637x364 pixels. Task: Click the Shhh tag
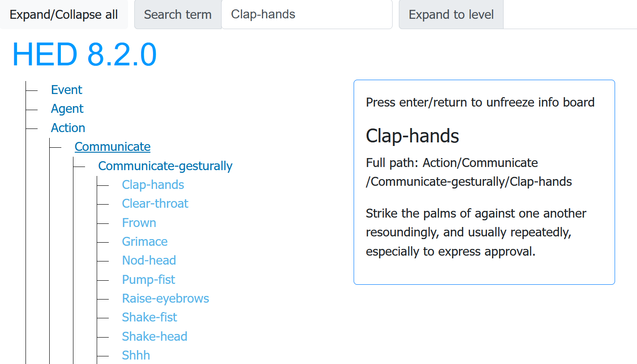click(x=136, y=355)
